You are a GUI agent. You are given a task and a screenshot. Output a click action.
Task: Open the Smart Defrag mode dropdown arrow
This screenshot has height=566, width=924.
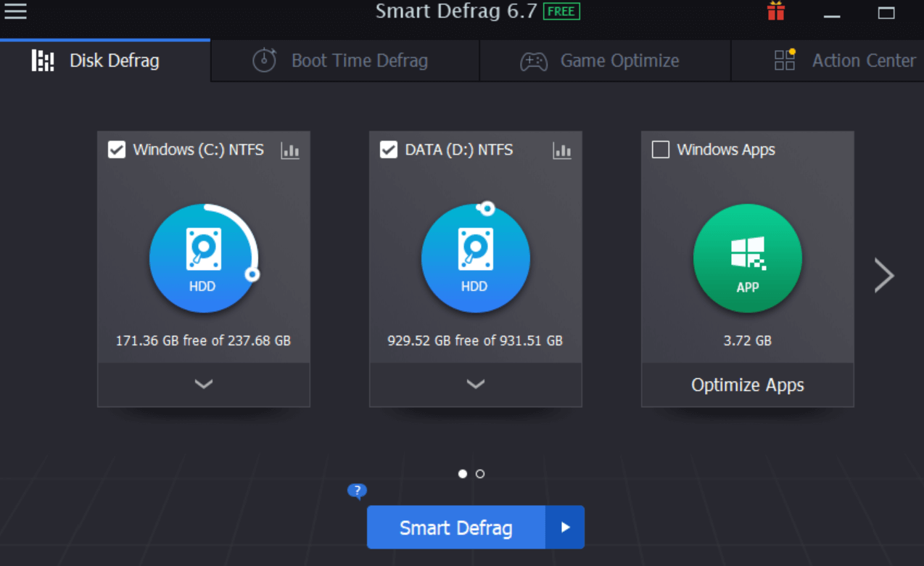pos(565,528)
